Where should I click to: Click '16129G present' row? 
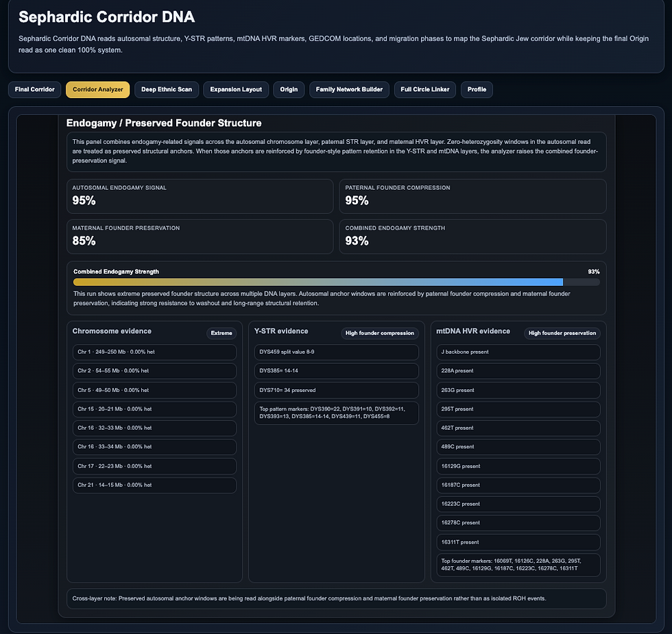pos(518,466)
